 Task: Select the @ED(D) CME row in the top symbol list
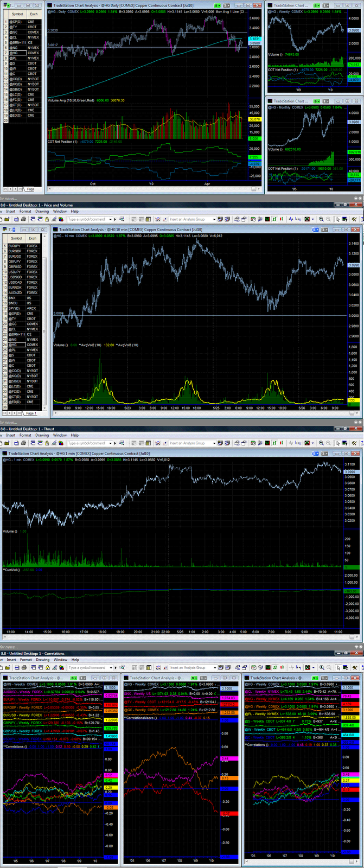coord(23,116)
